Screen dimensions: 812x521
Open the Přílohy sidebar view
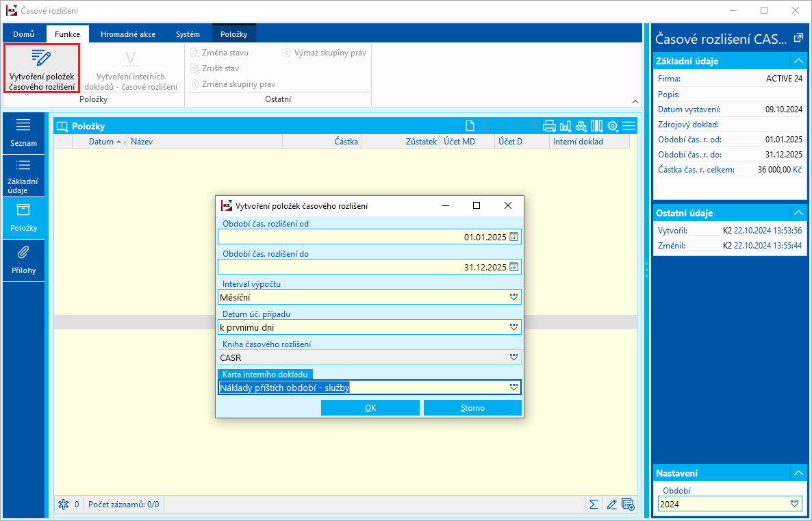[x=23, y=260]
